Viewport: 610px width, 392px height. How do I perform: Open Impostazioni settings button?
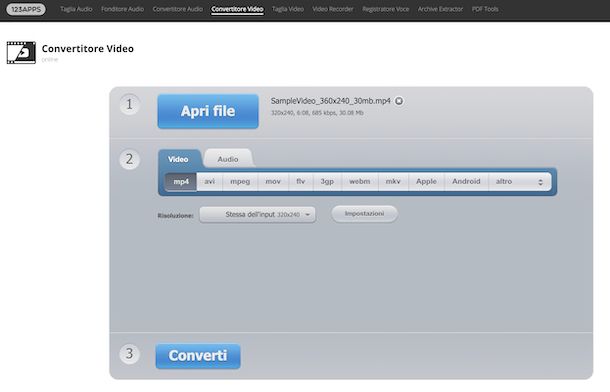(365, 214)
